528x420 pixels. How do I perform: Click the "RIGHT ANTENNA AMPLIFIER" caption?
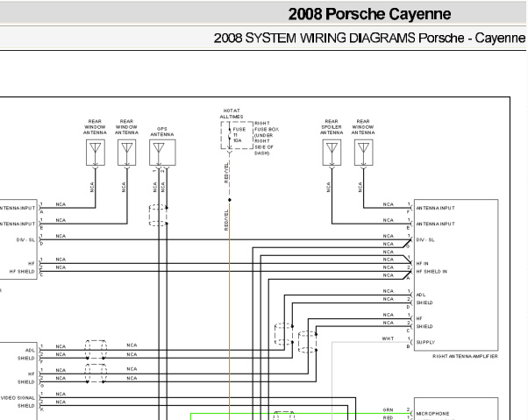465,356
